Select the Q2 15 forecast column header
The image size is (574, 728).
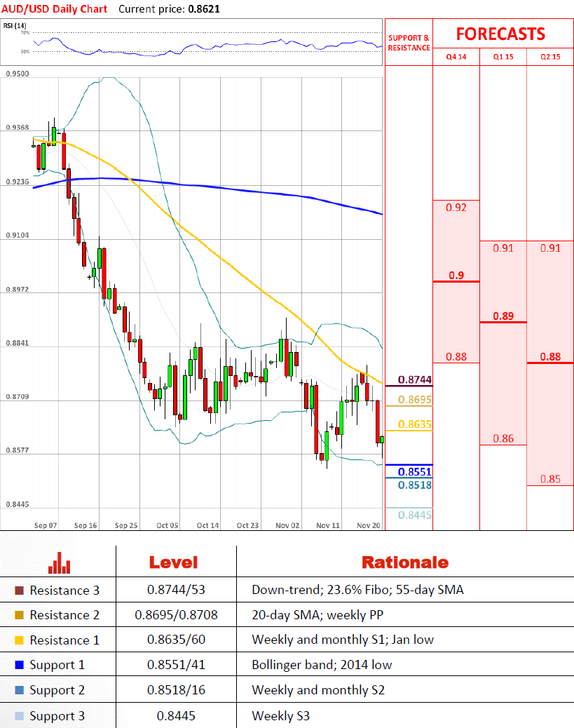(x=550, y=57)
